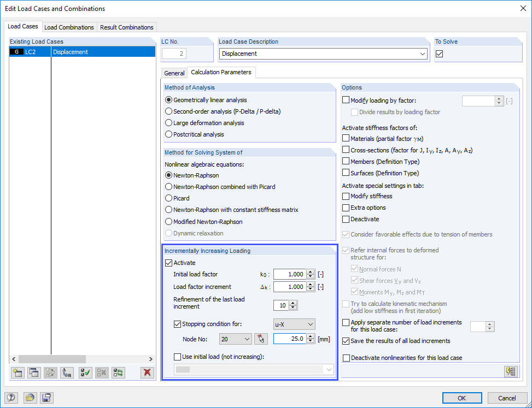Toggle Stopping condition for checkbox
The height and width of the screenshot is (408, 532).
[x=178, y=324]
